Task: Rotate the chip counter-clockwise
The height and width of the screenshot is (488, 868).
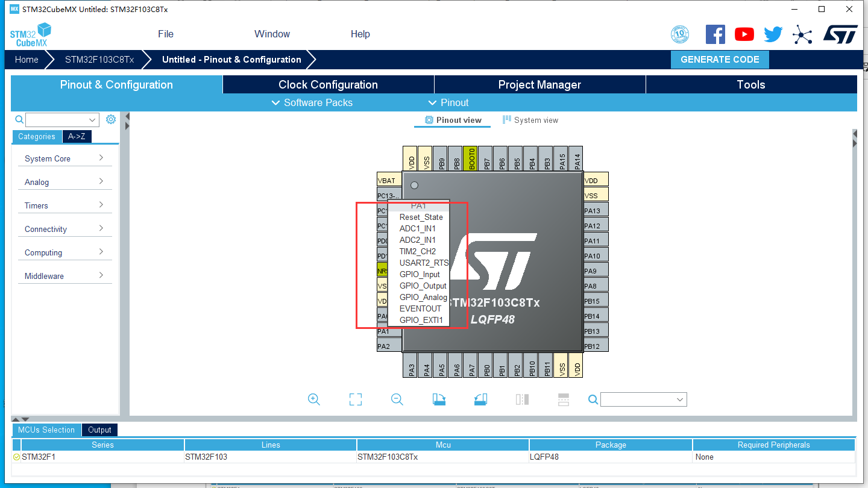Action: click(480, 399)
